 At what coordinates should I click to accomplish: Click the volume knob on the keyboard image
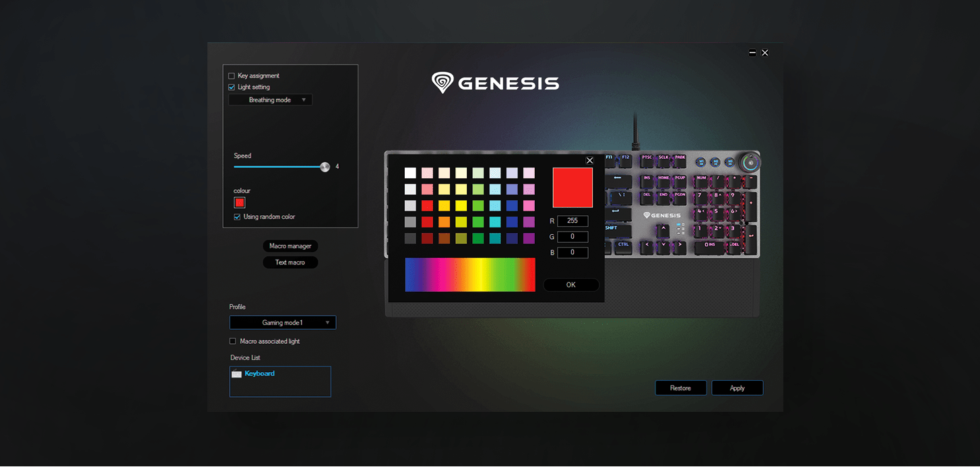pos(750,161)
